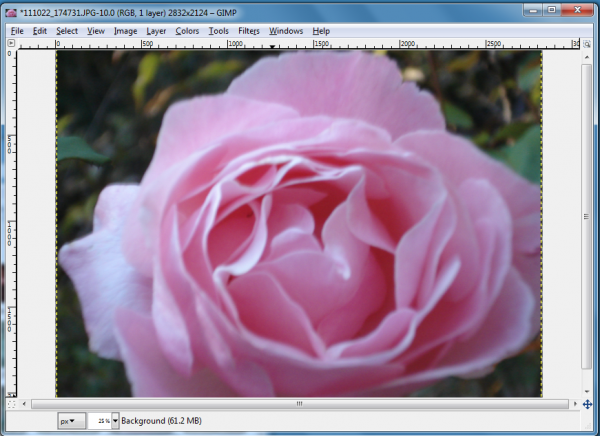Click the left arrow of horizontal scrollbar
Screen dimensions: 600x436
(x=24, y=404)
